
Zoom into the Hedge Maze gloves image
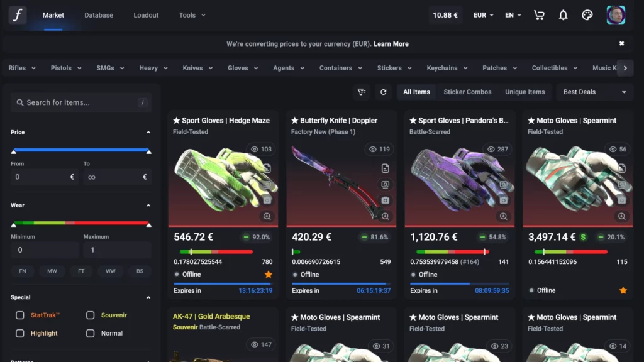[267, 216]
